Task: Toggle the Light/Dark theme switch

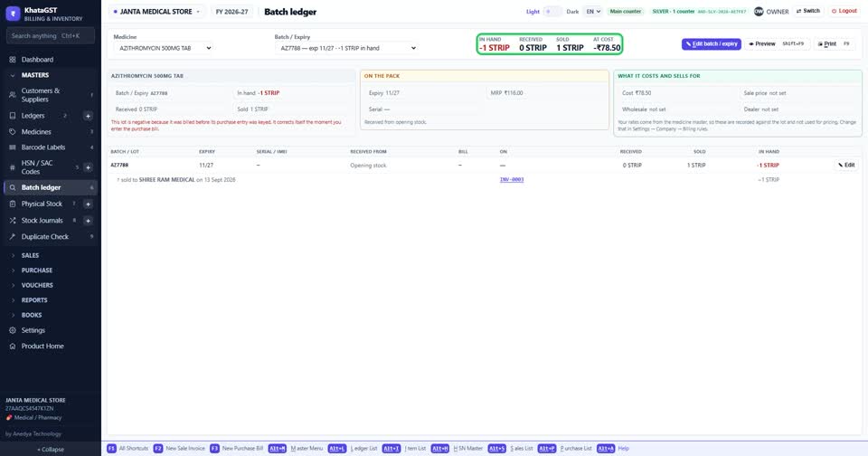Action: tap(552, 12)
